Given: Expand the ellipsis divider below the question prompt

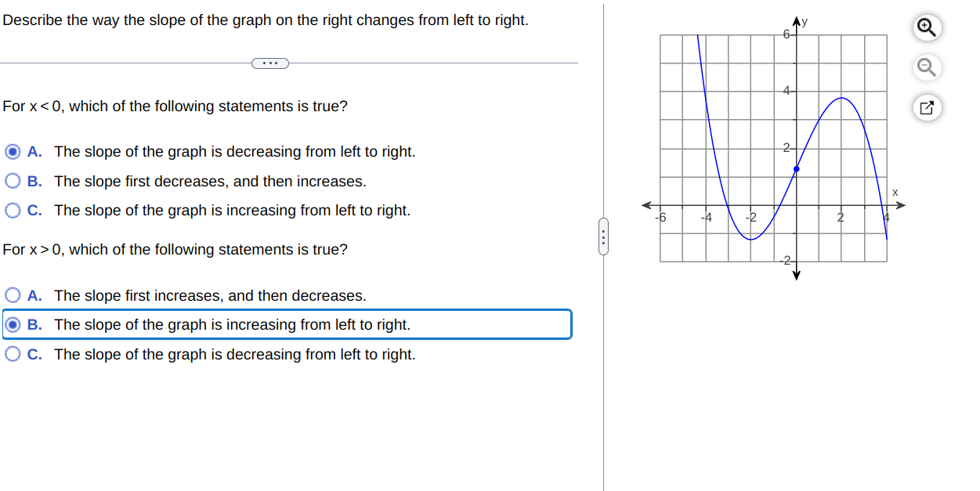Looking at the screenshot, I should 270,63.
